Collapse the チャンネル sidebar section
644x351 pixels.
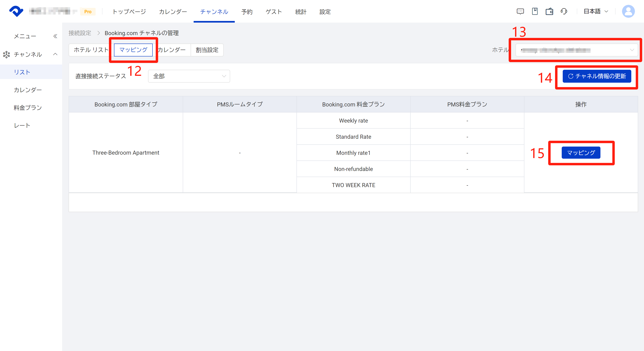(55, 54)
